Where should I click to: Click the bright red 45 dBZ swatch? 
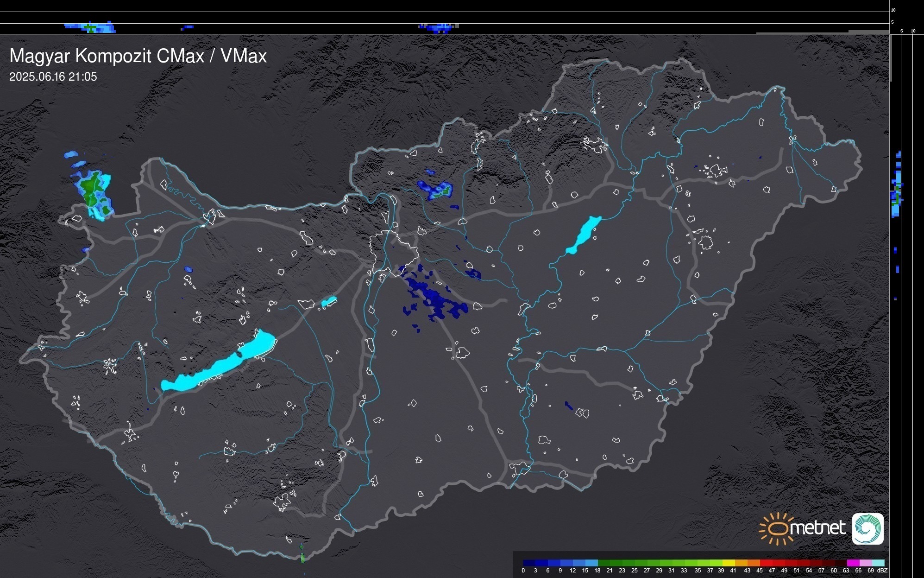click(x=766, y=563)
